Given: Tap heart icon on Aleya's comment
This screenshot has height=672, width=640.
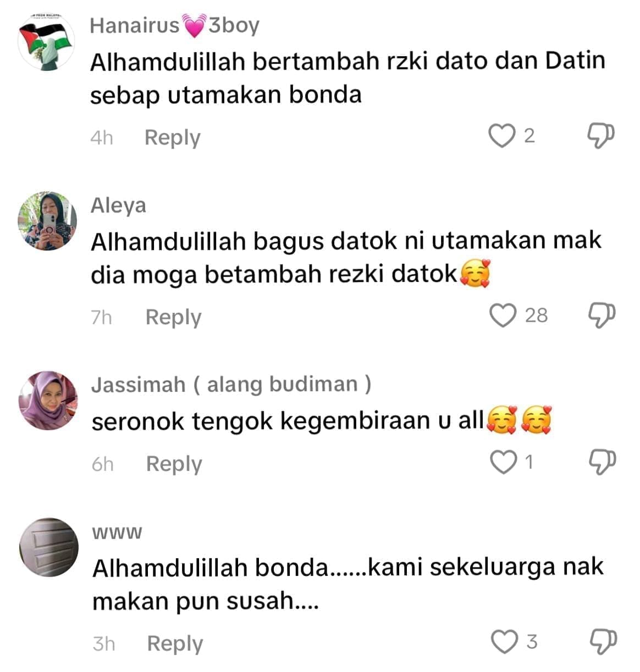Looking at the screenshot, I should click(503, 315).
